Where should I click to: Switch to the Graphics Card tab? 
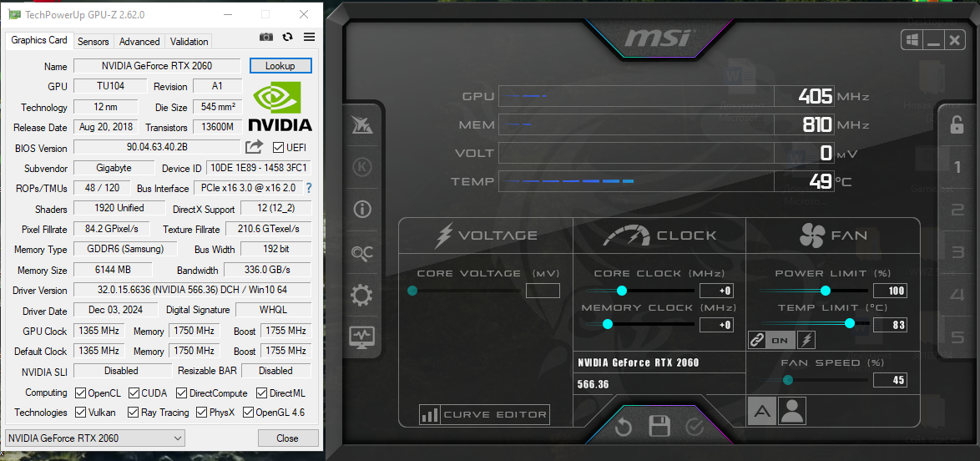pyautogui.click(x=39, y=40)
